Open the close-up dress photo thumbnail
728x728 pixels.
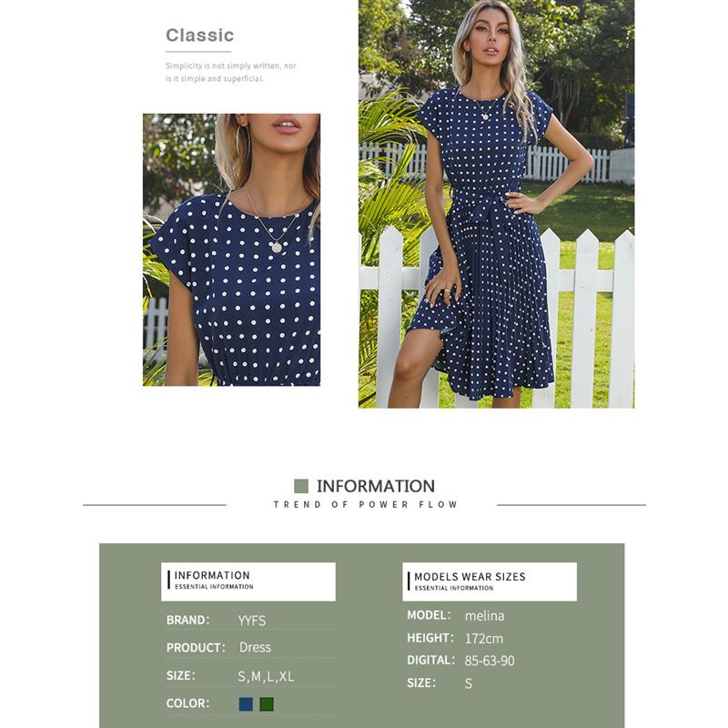pos(231,249)
